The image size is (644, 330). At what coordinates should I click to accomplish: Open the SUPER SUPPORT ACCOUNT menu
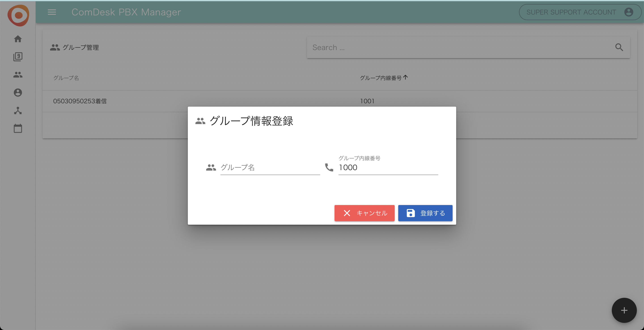tap(571, 12)
